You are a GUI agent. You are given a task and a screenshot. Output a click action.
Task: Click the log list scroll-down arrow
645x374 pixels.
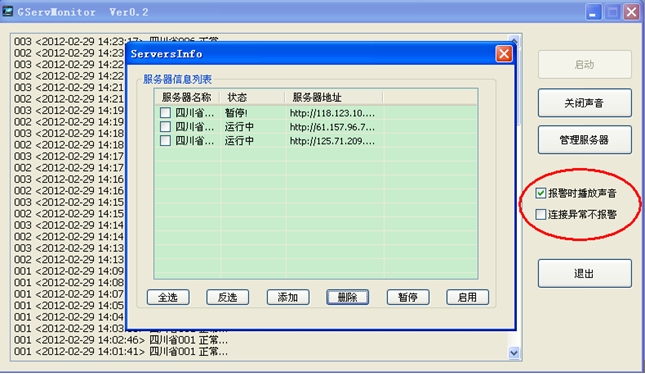(514, 353)
